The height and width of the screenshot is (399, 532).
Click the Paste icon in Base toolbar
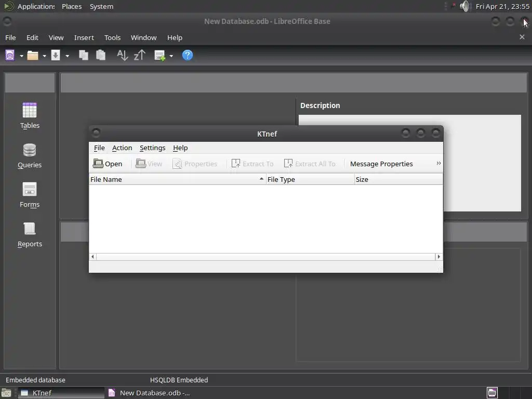click(x=101, y=55)
